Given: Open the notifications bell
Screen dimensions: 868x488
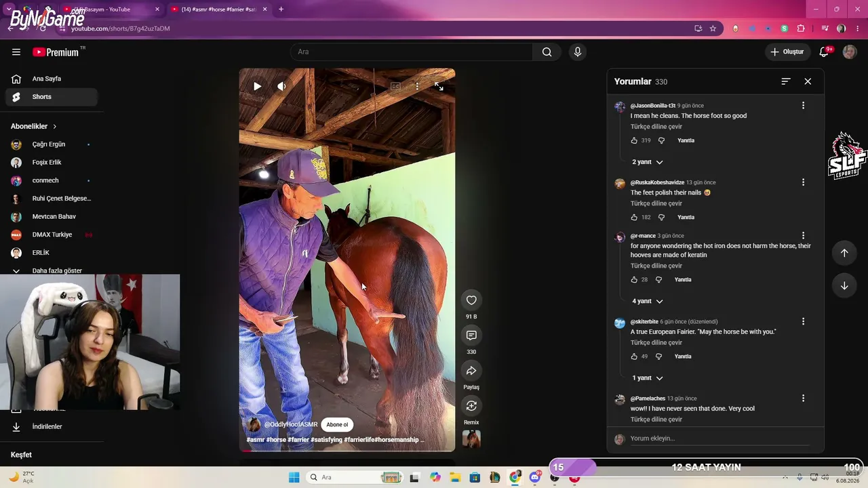Looking at the screenshot, I should [825, 52].
